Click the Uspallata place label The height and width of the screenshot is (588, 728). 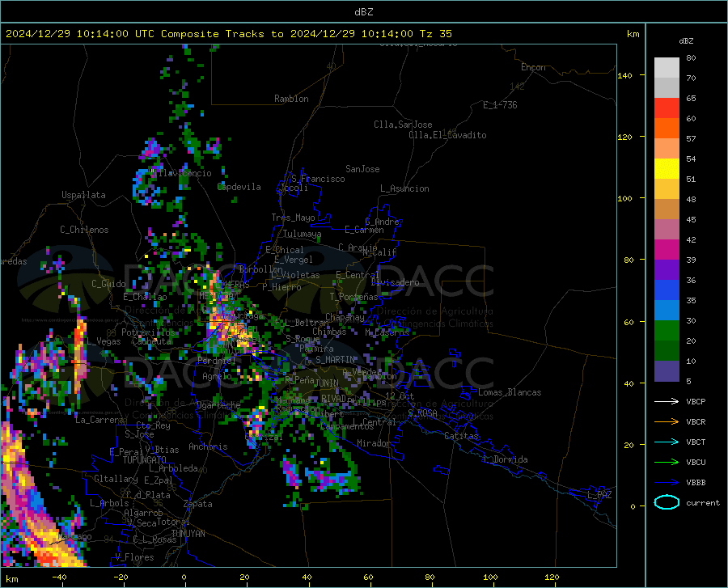click(x=83, y=196)
